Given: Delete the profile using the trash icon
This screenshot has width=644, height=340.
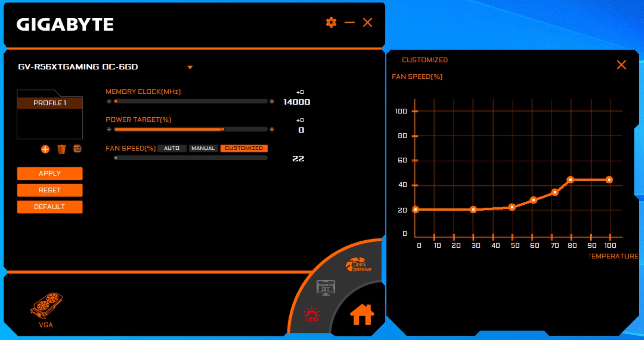Looking at the screenshot, I should pos(62,149).
